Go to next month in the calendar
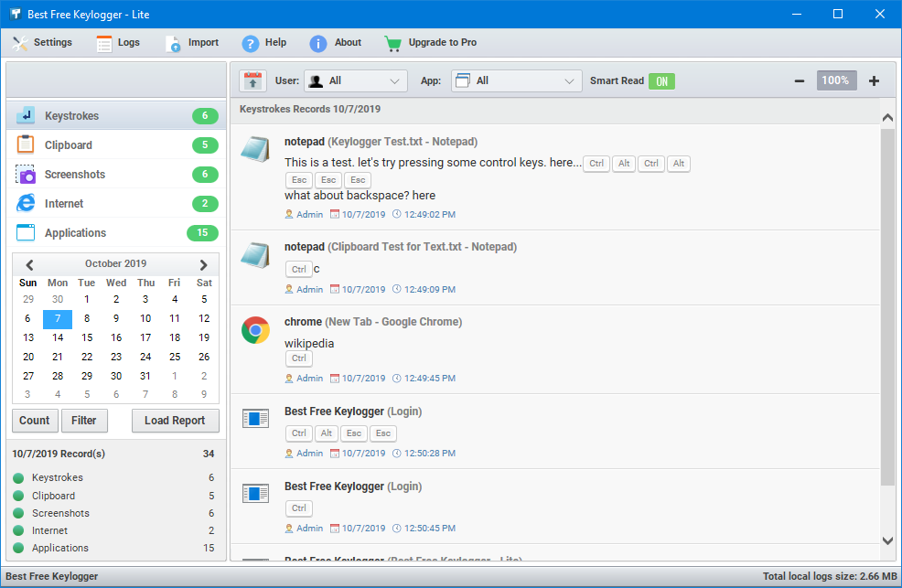 (x=202, y=263)
